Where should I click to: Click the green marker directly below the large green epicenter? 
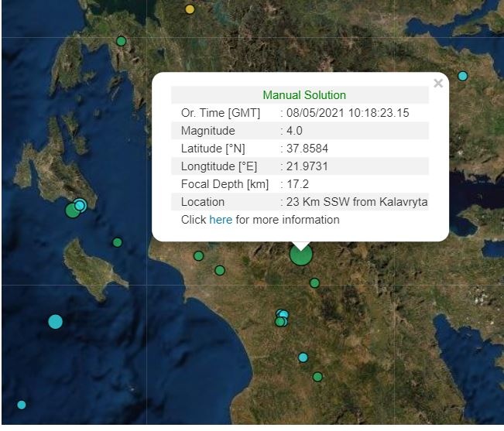click(314, 283)
